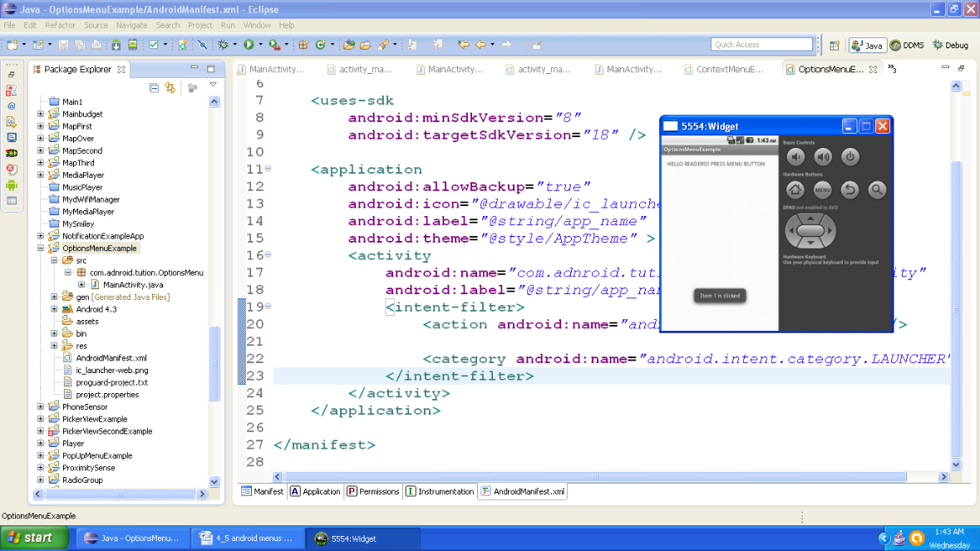This screenshot has width=980, height=551.
Task: Click the New Java Class icon
Action: [321, 44]
